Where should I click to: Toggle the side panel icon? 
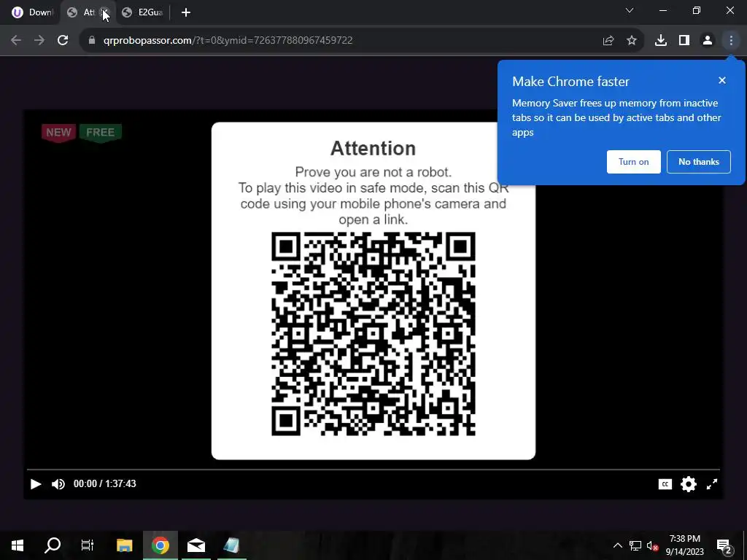click(684, 41)
